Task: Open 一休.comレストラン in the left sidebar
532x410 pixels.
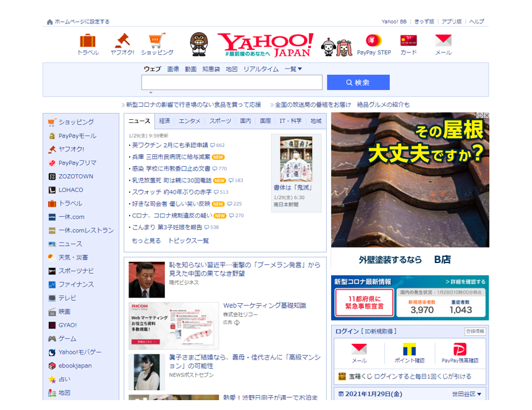Action: (86, 230)
